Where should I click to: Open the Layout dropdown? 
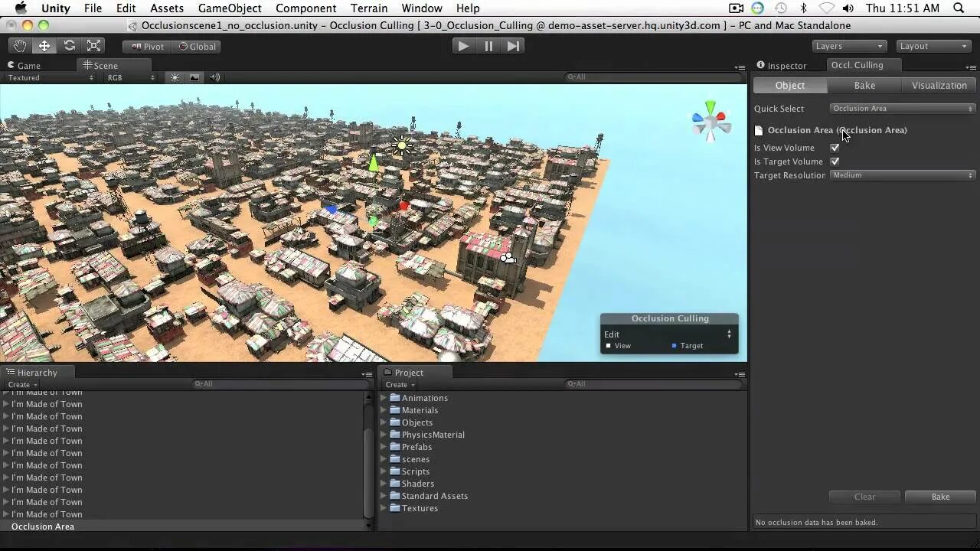(933, 46)
